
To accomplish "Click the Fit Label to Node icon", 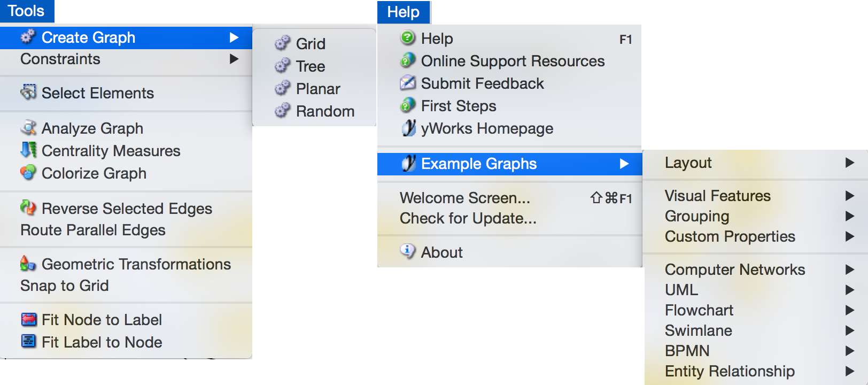I will [28, 341].
